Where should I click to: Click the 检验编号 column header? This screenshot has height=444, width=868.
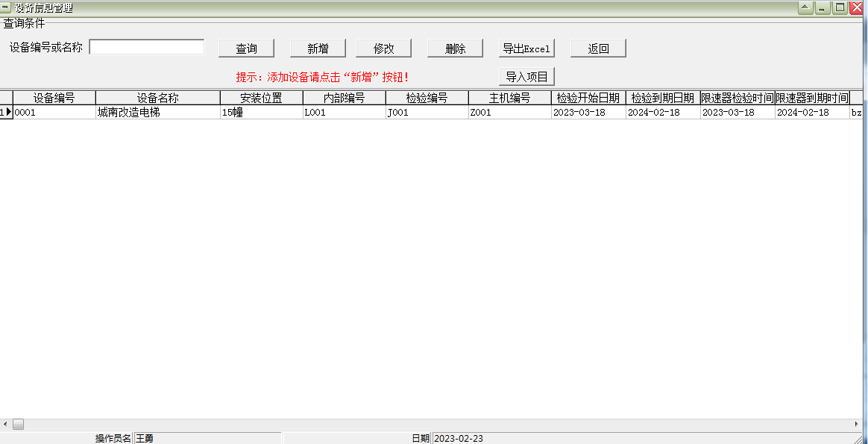[427, 98]
